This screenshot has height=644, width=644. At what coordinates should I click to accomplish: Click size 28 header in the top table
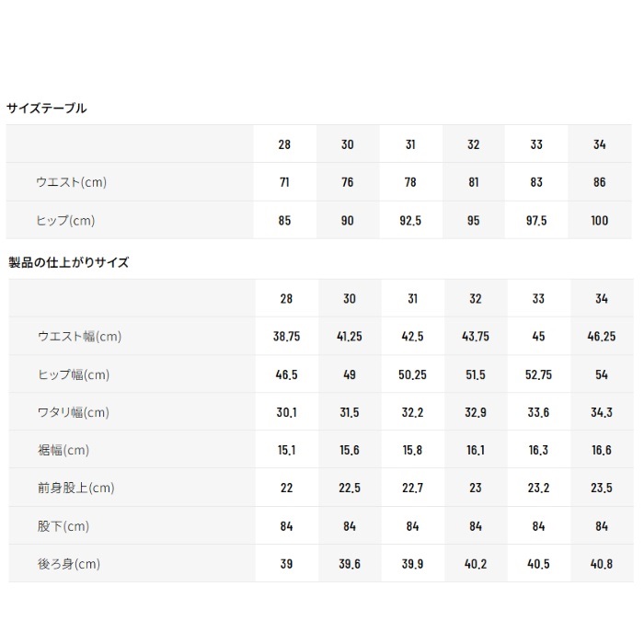(x=284, y=144)
